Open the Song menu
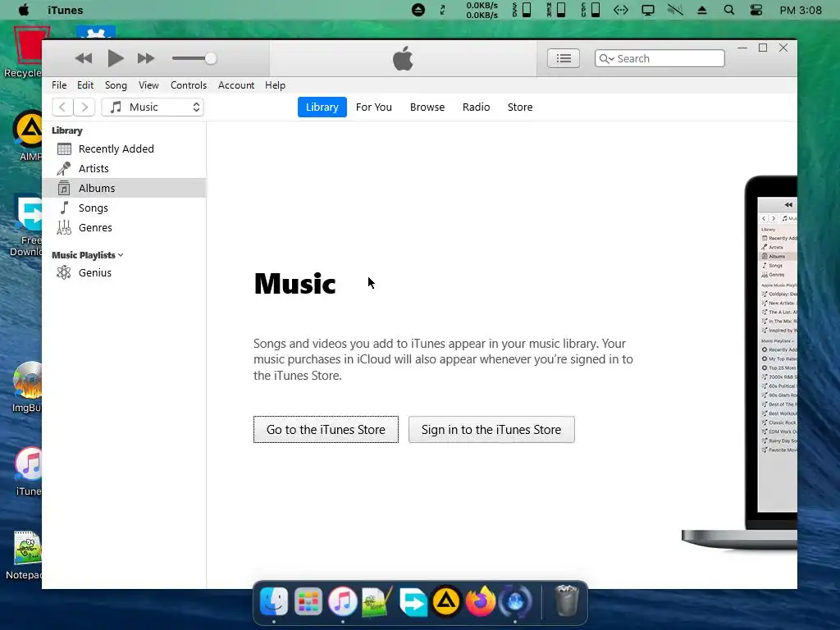Viewport: 840px width, 630px height. pos(116,85)
